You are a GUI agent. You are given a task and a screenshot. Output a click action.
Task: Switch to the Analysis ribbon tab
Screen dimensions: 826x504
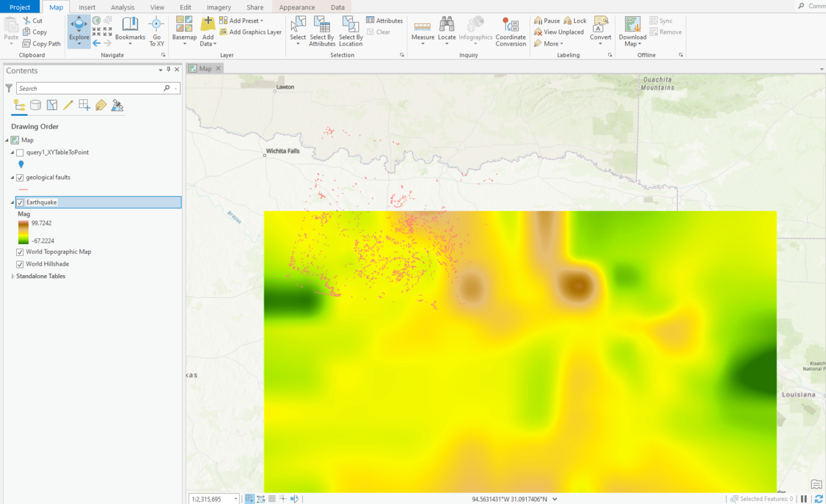(x=123, y=7)
